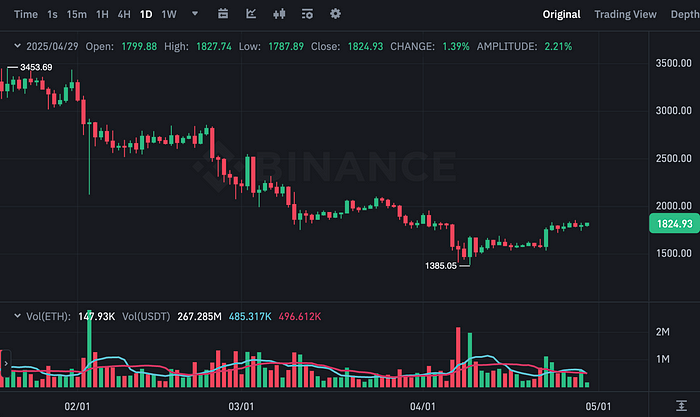Click the pink MA value 496.612K

(x=300, y=317)
